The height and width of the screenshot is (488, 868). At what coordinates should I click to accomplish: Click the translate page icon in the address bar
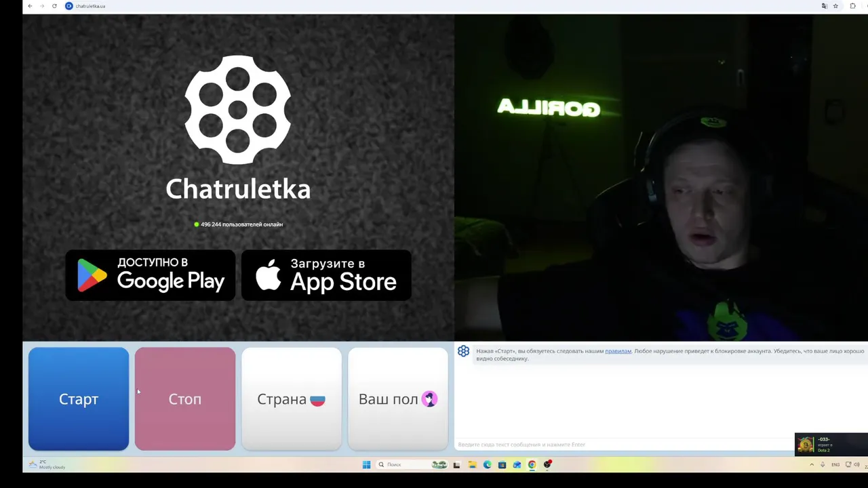tap(825, 6)
